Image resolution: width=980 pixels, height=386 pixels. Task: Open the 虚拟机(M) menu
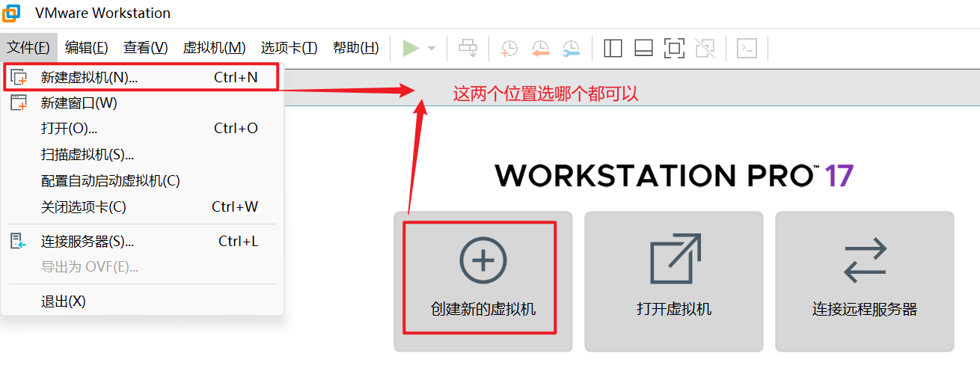[x=215, y=48]
